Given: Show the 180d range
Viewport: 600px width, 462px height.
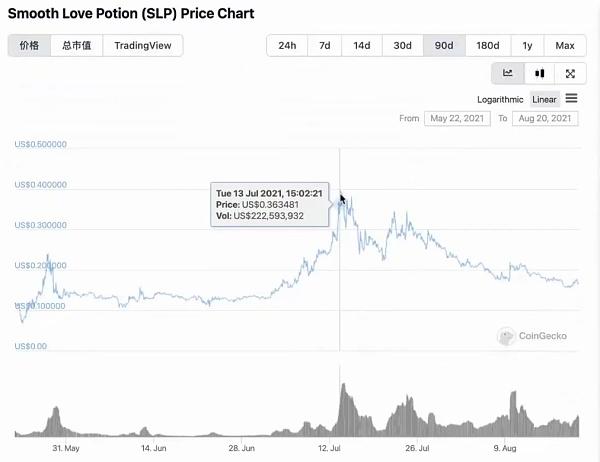Looking at the screenshot, I should point(488,46).
